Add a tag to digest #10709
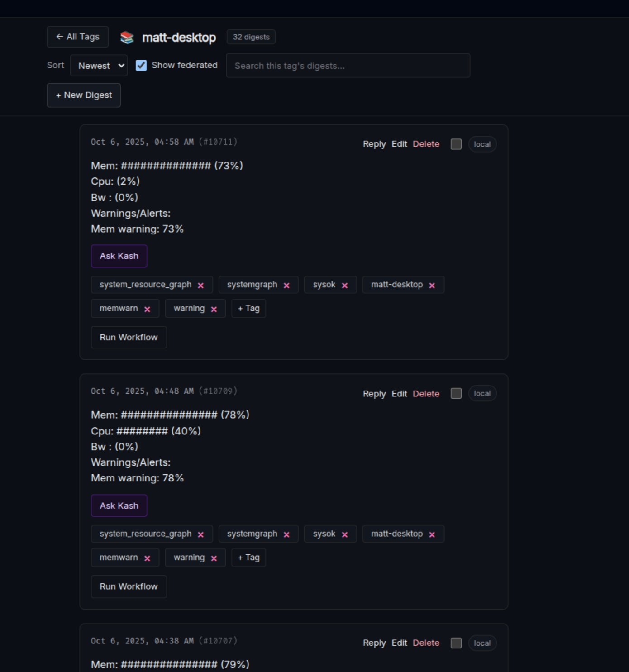This screenshot has width=629, height=672. tap(248, 558)
